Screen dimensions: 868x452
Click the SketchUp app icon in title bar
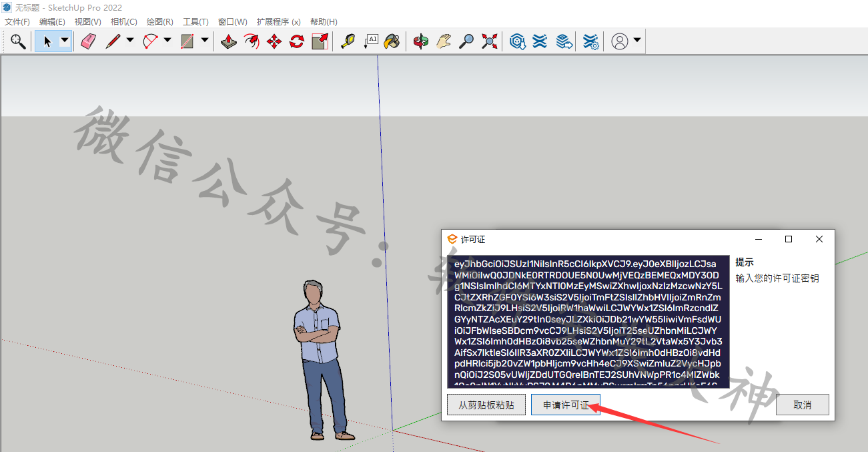pyautogui.click(x=7, y=7)
